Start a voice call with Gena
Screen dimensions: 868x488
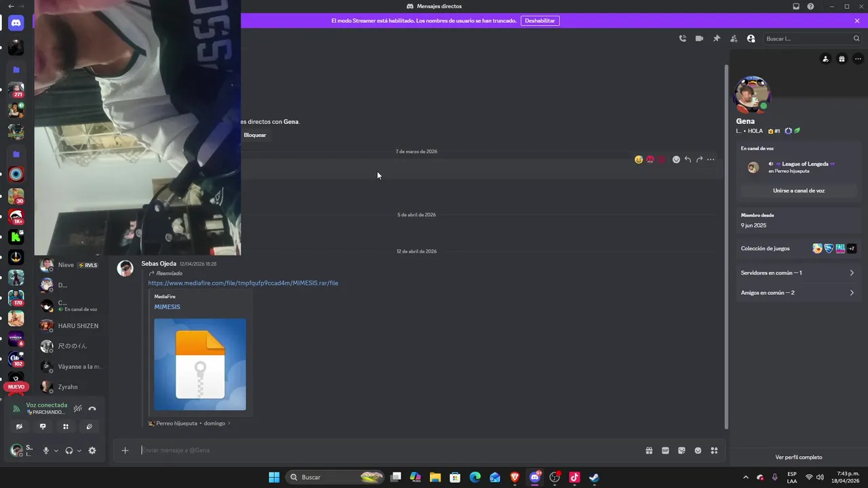tap(682, 39)
